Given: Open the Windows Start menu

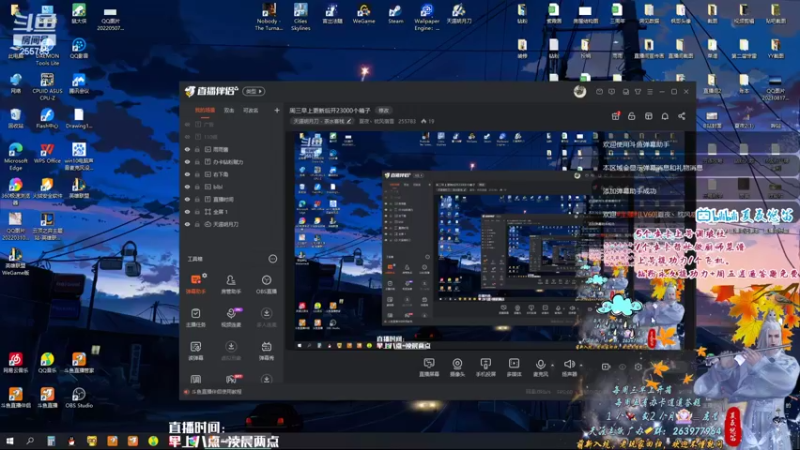Looking at the screenshot, I should pos(9,441).
